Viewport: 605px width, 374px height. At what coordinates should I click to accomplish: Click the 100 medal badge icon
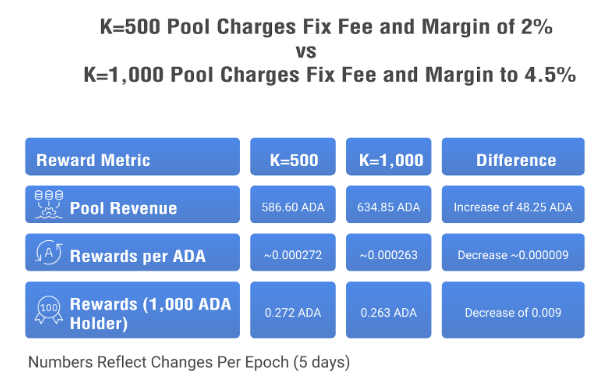pyautogui.click(x=49, y=310)
